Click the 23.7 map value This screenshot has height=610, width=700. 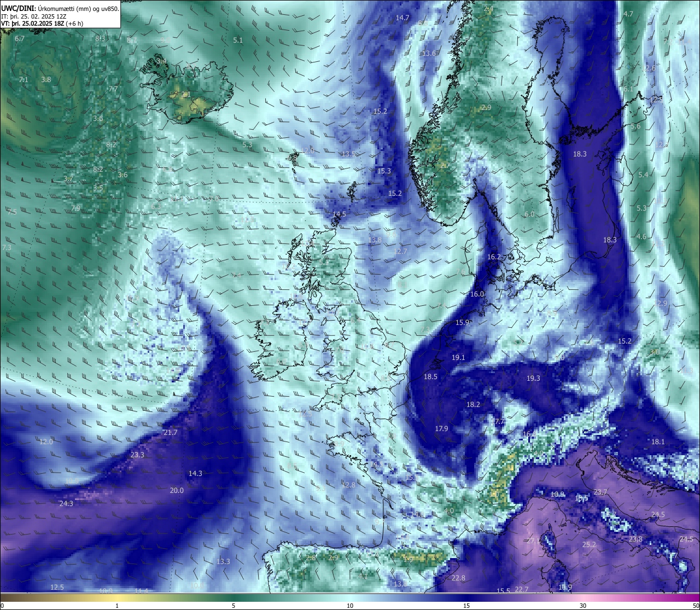coord(600,492)
